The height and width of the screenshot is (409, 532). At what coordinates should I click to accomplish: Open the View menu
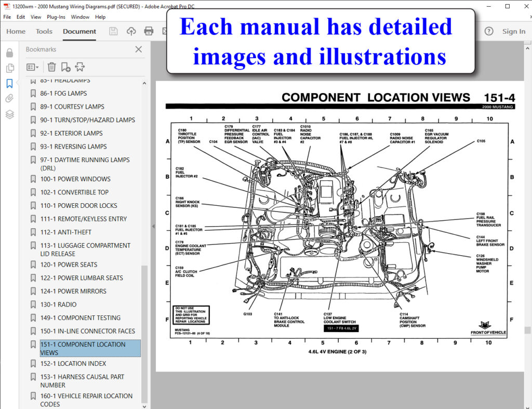(x=35, y=17)
